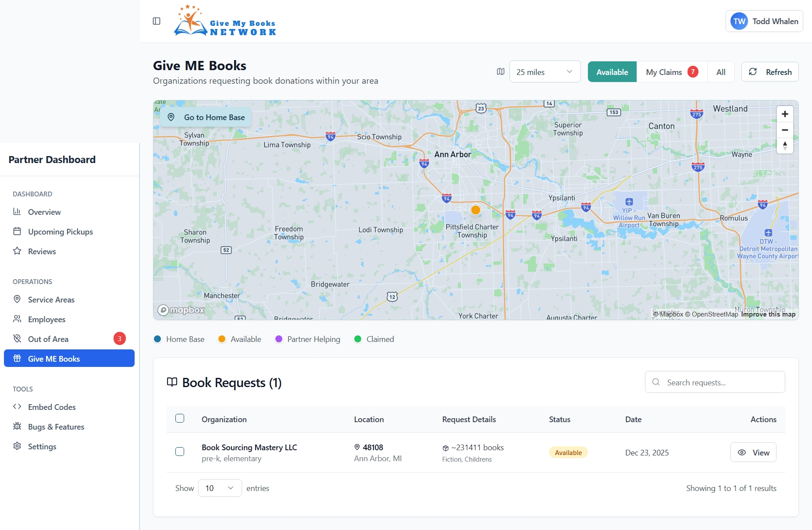This screenshot has height=530, width=812.
Task: Change the Show entries dropdown to another value
Action: pyautogui.click(x=219, y=487)
